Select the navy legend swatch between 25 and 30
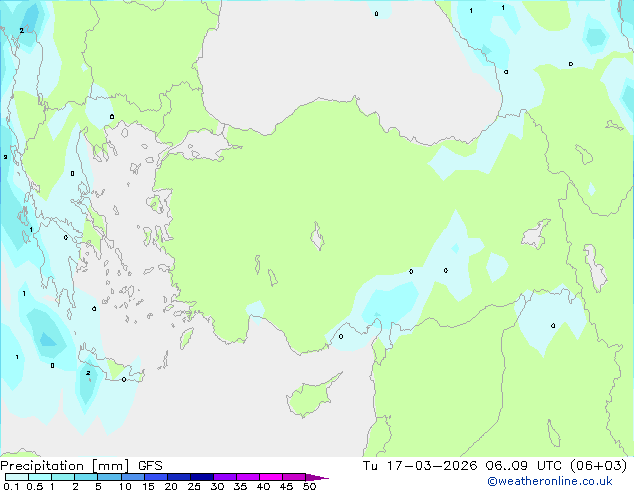The height and width of the screenshot is (490, 634). point(202,477)
